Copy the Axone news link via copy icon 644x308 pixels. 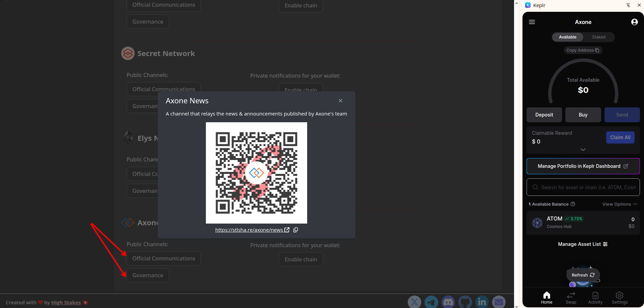coord(296,230)
